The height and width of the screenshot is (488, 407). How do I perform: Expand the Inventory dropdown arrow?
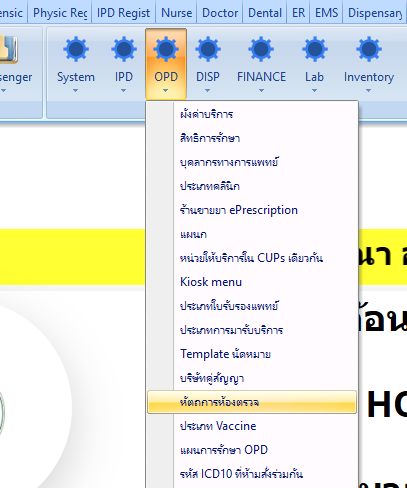click(x=368, y=91)
